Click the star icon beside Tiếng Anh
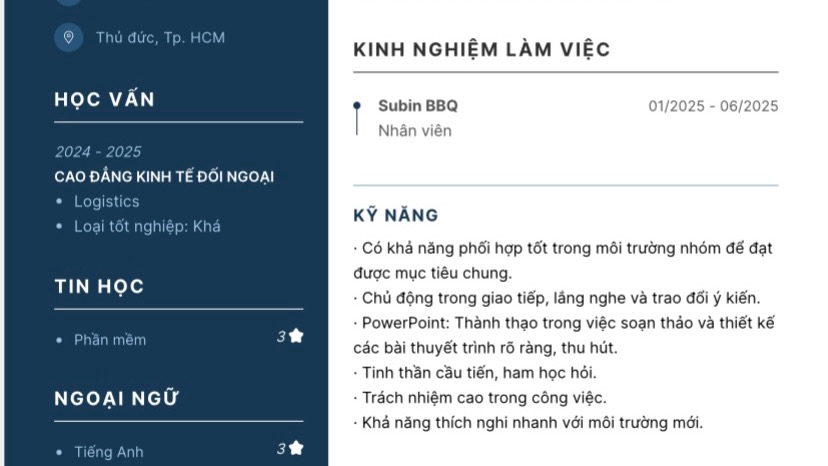 tap(296, 448)
